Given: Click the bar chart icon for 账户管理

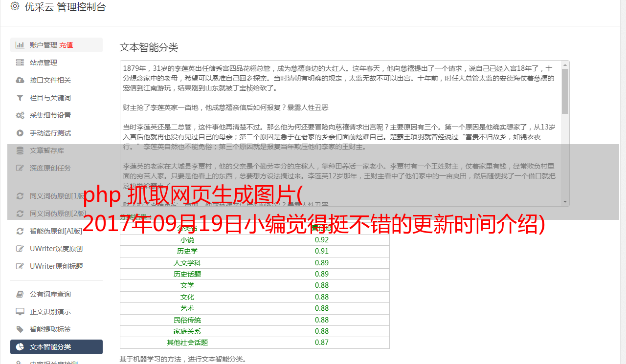Looking at the screenshot, I should click(20, 45).
